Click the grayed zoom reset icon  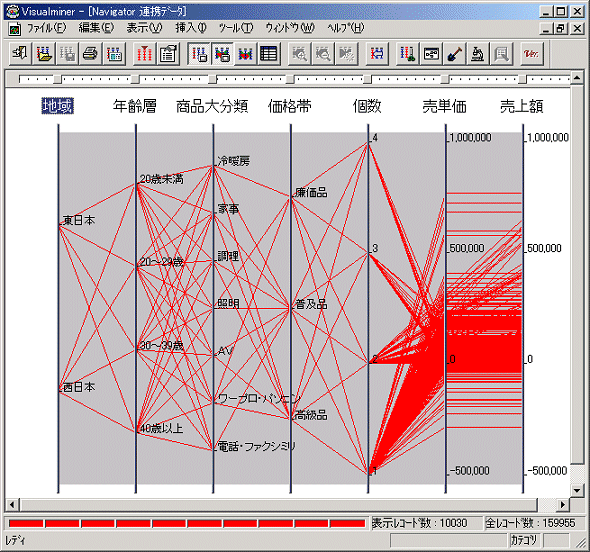346,54
